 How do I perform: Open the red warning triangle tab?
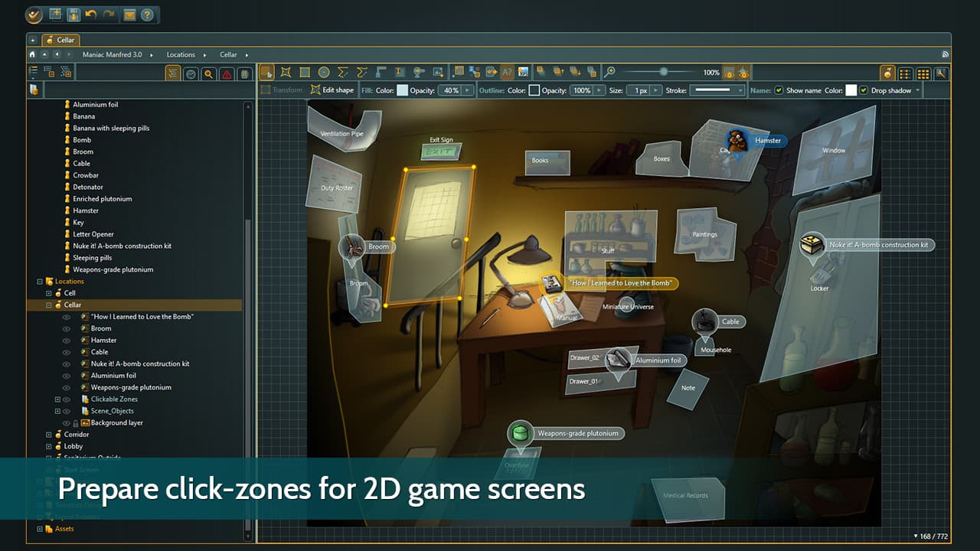227,74
